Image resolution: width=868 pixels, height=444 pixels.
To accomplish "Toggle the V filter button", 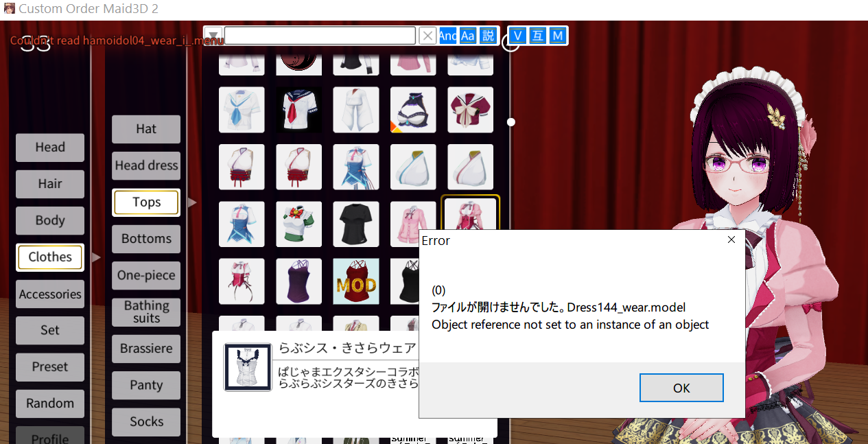I will 517,36.
